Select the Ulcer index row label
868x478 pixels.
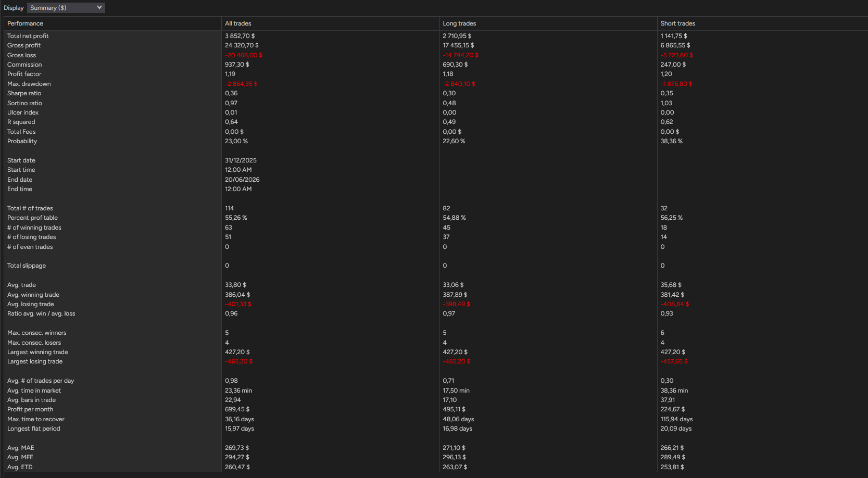[x=23, y=112]
